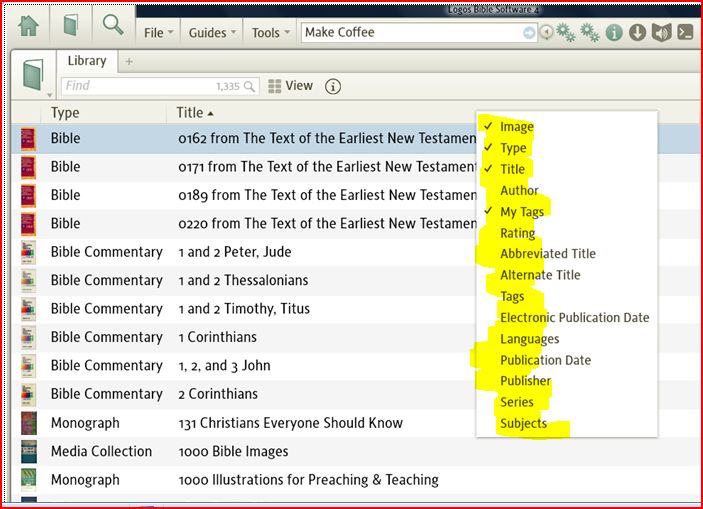Uncheck the My Tags column option
703x509 pixels.
[522, 212]
